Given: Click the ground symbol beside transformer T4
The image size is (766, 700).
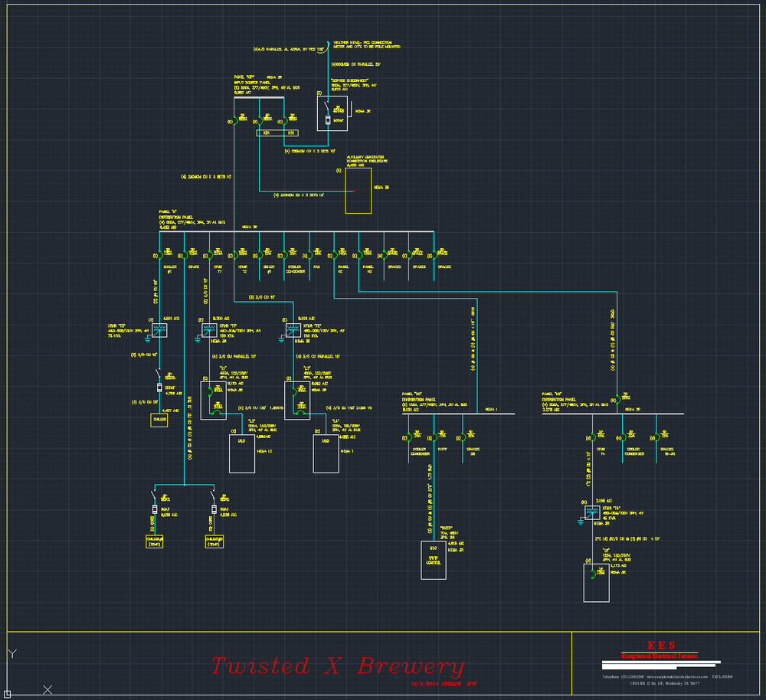Looking at the screenshot, I should click(581, 522).
